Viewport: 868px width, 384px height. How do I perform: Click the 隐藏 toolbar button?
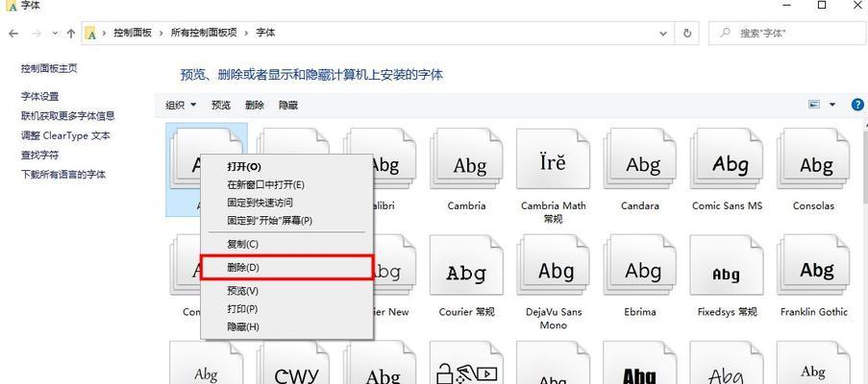pyautogui.click(x=288, y=105)
